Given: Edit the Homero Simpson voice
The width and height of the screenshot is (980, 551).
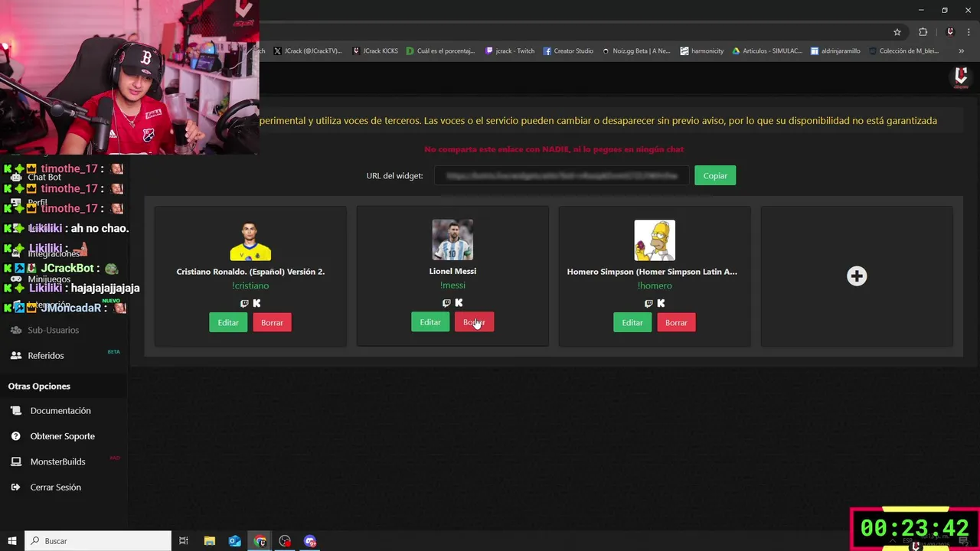Looking at the screenshot, I should click(632, 322).
